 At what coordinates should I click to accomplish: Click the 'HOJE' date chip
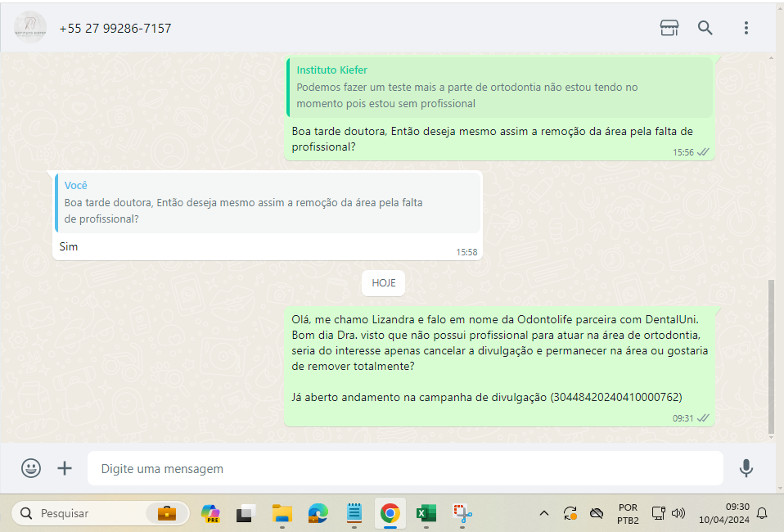click(384, 283)
